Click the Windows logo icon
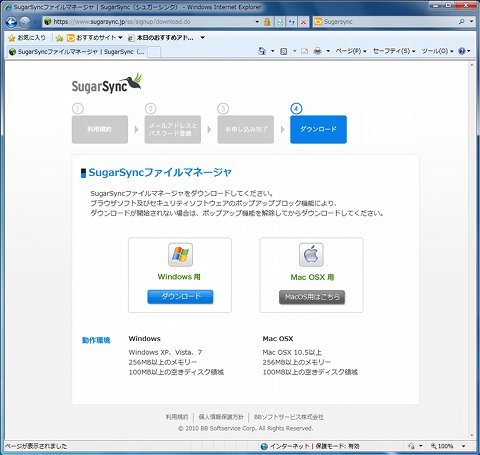Image resolution: width=480 pixels, height=455 pixels. [180, 255]
